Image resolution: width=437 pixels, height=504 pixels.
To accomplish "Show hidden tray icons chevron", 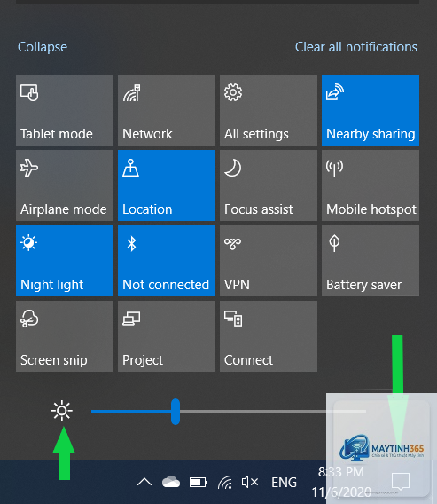I will point(144,482).
